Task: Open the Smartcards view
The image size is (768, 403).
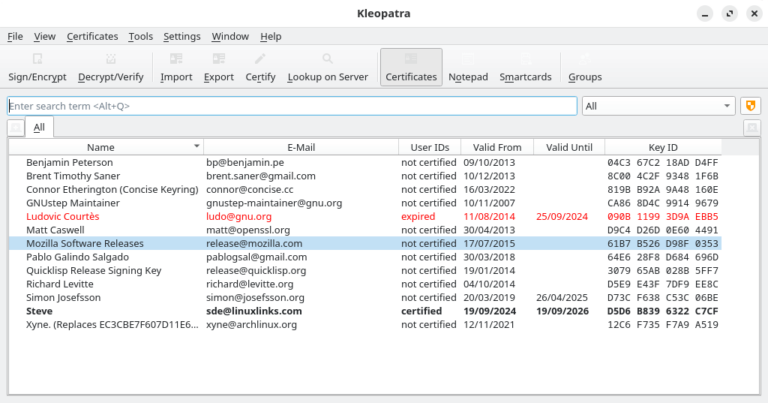Action: pos(526,67)
